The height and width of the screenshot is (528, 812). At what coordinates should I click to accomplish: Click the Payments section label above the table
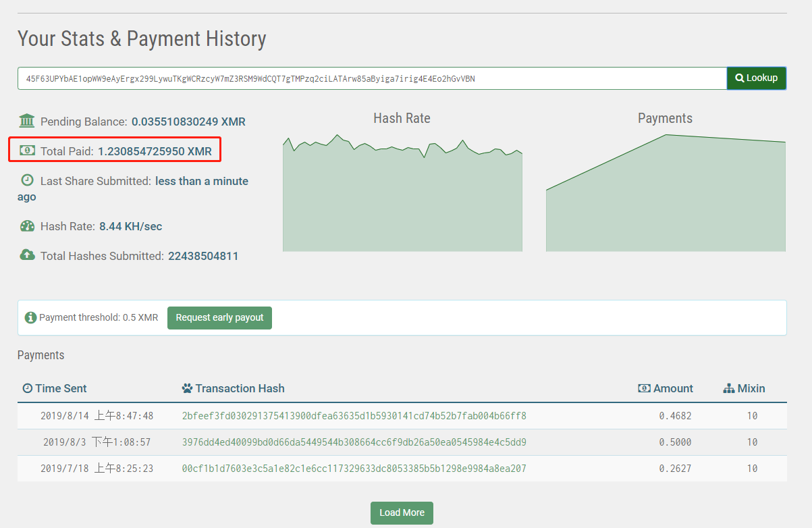[x=40, y=355]
